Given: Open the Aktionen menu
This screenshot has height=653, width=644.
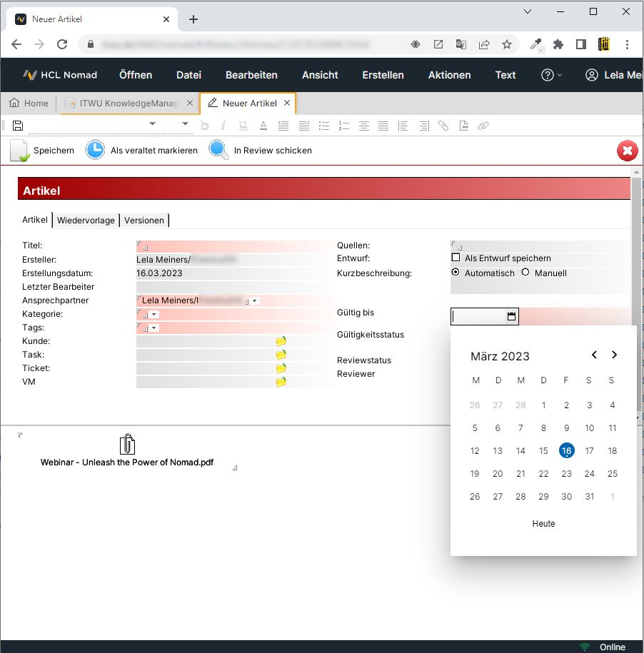Looking at the screenshot, I should click(x=449, y=75).
